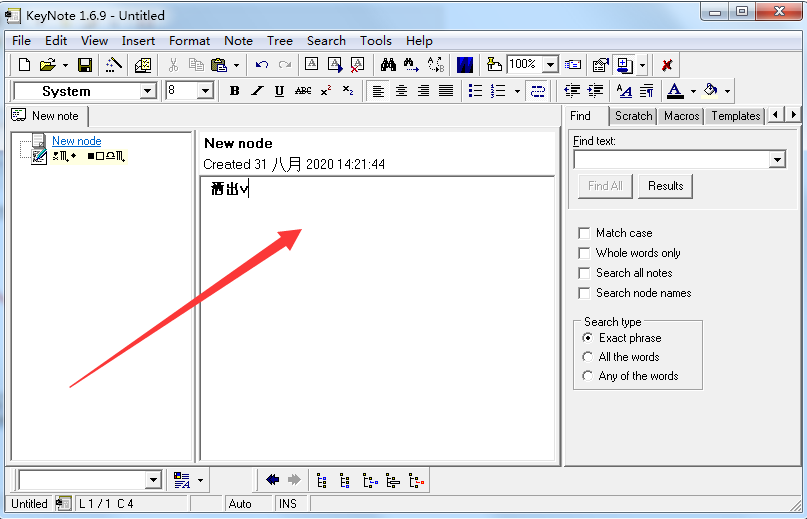Screen dimensions: 807x519
Task: Open the highlight color arrow dropdown
Action: (x=727, y=92)
